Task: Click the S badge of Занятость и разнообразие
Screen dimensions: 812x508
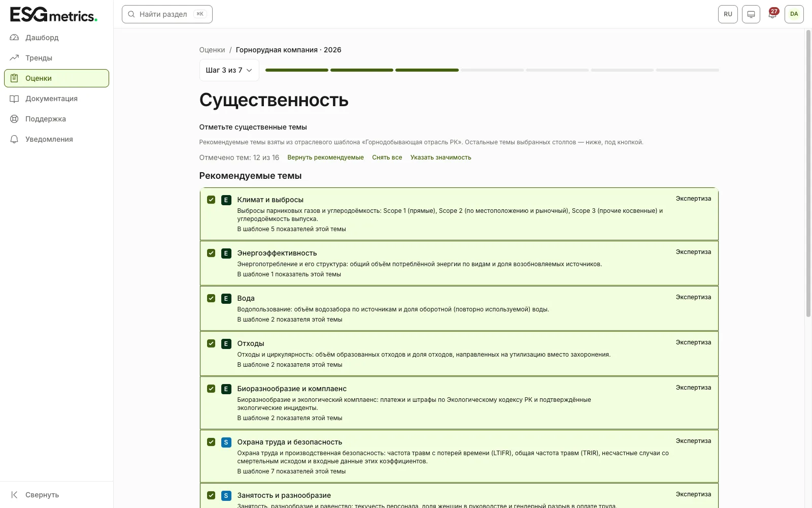Action: (x=226, y=496)
